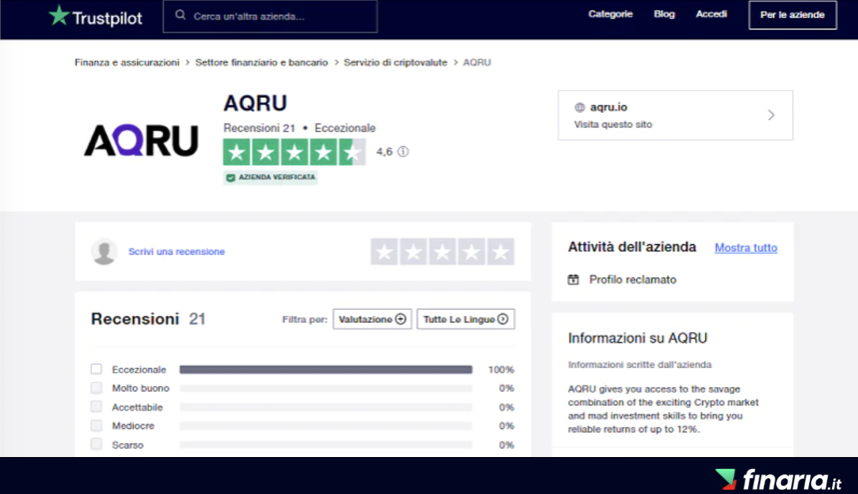This screenshot has width=858, height=494.
Task: Open Settore finanziario e bancario breadcrumb
Action: 262,62
